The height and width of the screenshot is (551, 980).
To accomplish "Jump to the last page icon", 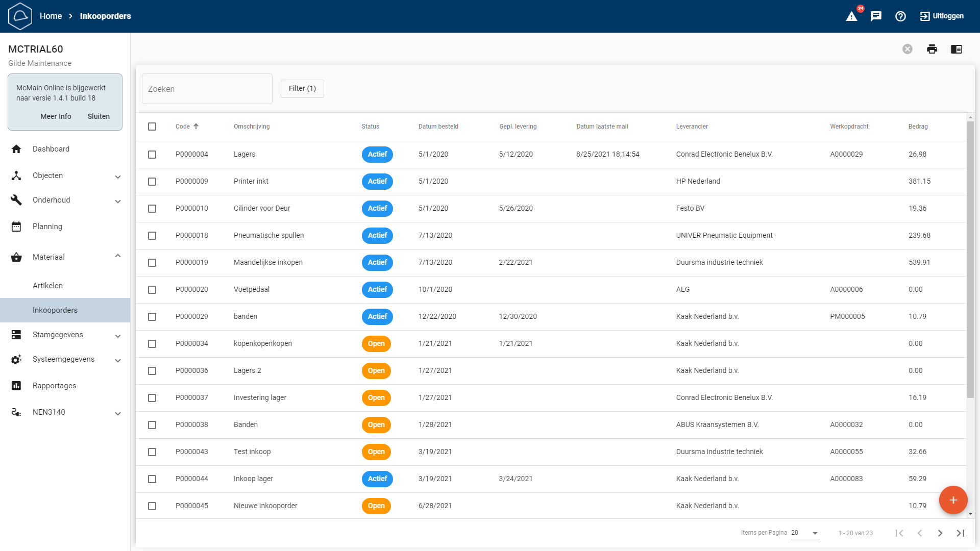I will (x=960, y=533).
